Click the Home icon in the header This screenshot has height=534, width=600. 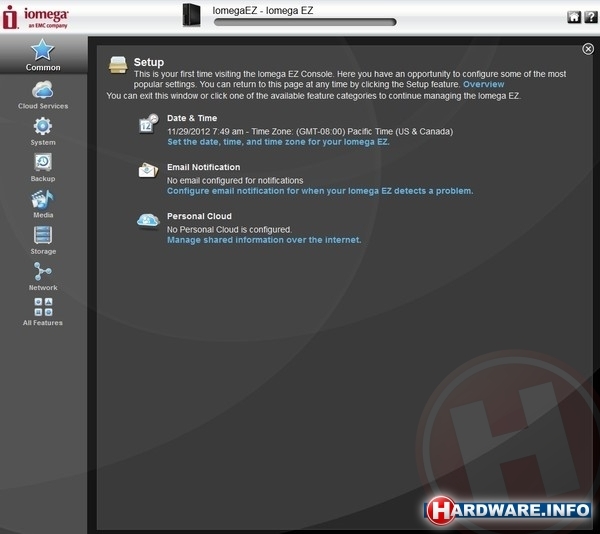[x=574, y=17]
